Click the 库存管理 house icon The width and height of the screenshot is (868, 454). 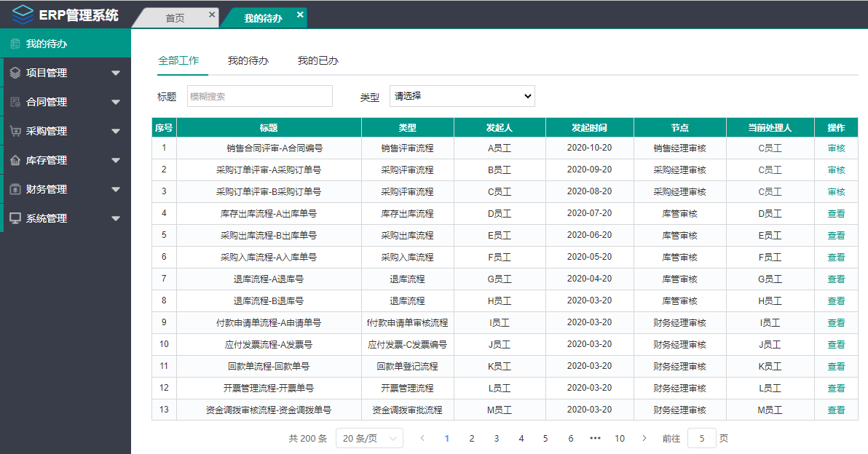[15, 160]
